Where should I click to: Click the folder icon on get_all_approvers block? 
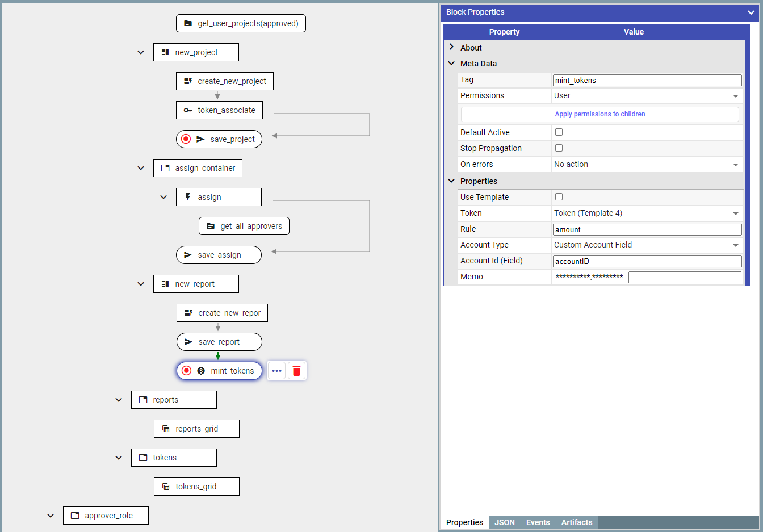click(x=211, y=226)
